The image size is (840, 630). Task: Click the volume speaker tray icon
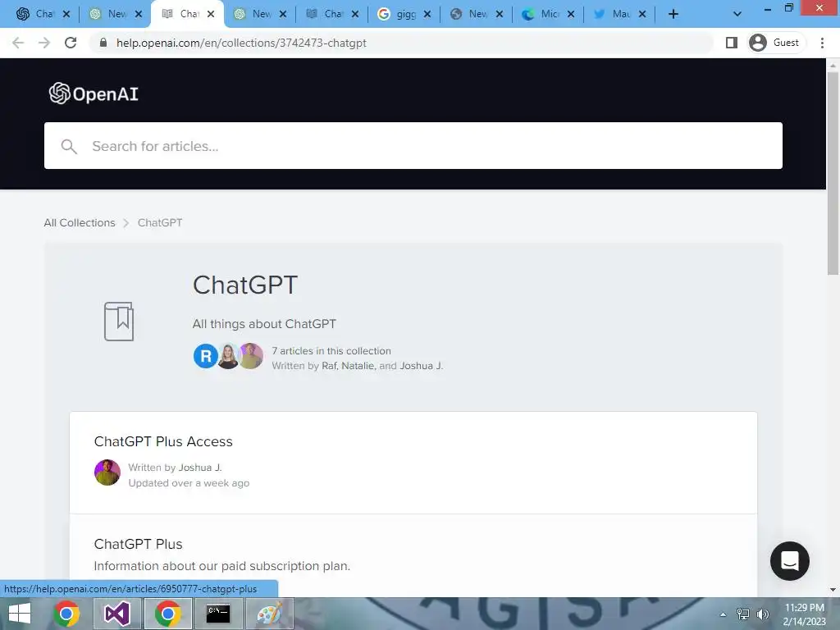[x=763, y=614]
